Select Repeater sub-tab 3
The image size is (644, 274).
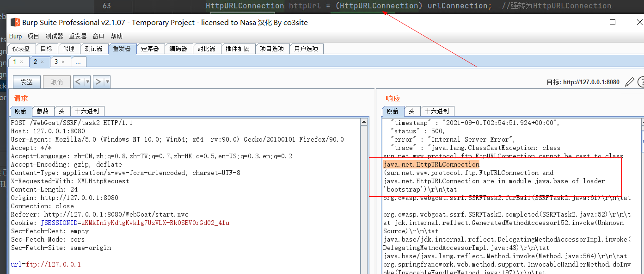[56, 62]
